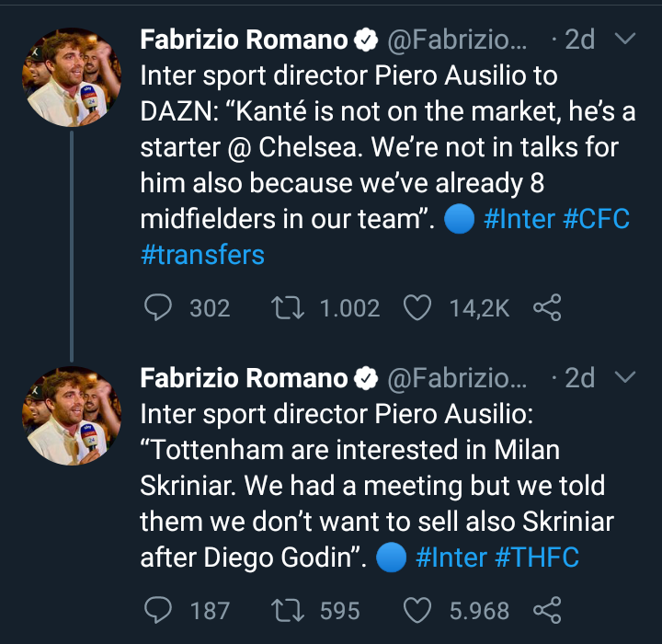Retweet the Skriniar tweet
Viewport: 662px width, 644px height.
(x=289, y=610)
